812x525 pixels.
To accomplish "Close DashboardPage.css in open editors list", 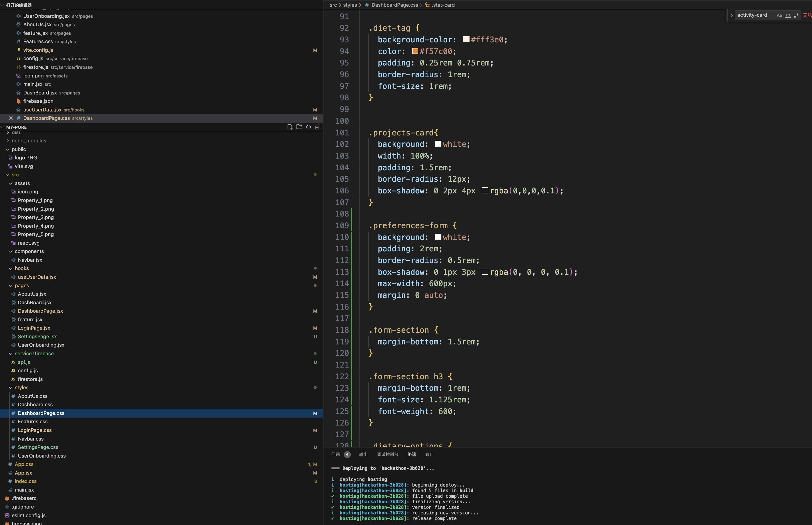I will [x=11, y=118].
